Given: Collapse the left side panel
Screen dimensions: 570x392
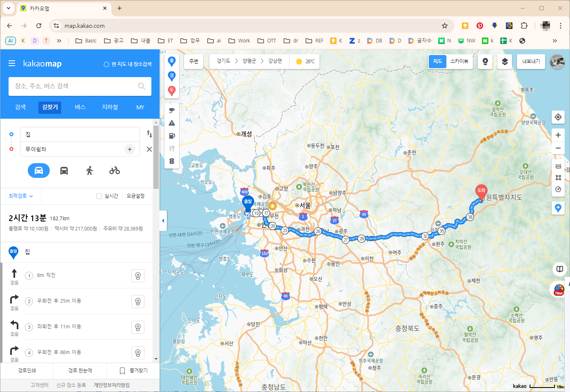Looking at the screenshot, I should click(163, 221).
